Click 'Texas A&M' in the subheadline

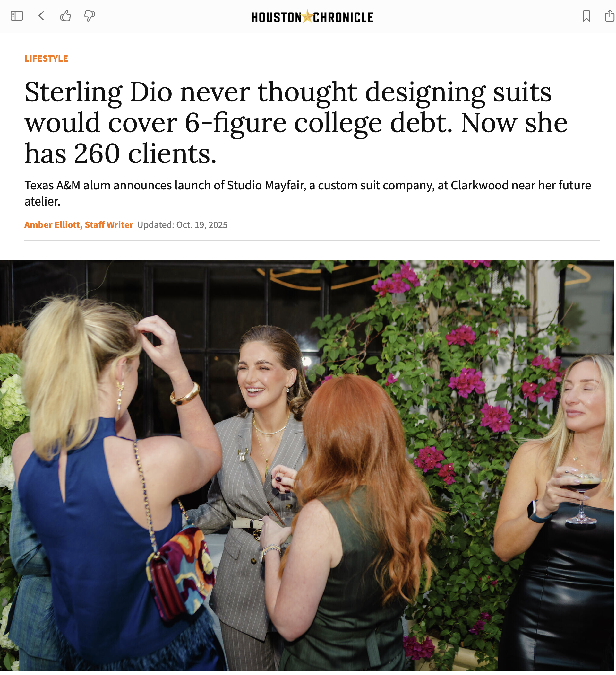(52, 185)
